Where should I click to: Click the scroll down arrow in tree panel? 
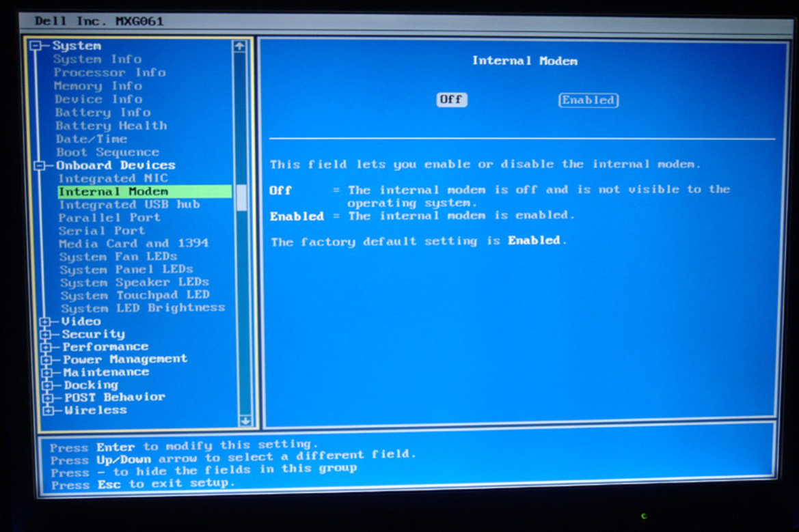point(245,421)
